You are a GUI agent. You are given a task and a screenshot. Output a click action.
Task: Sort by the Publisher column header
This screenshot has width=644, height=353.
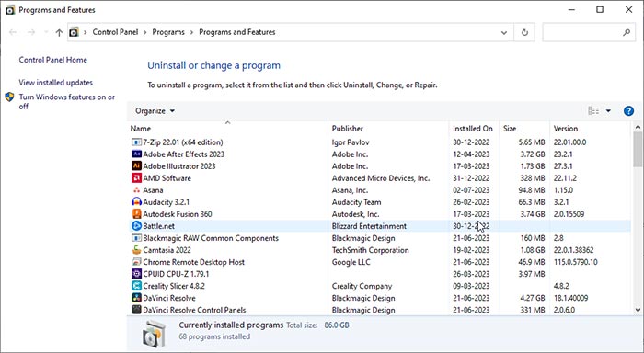click(348, 128)
